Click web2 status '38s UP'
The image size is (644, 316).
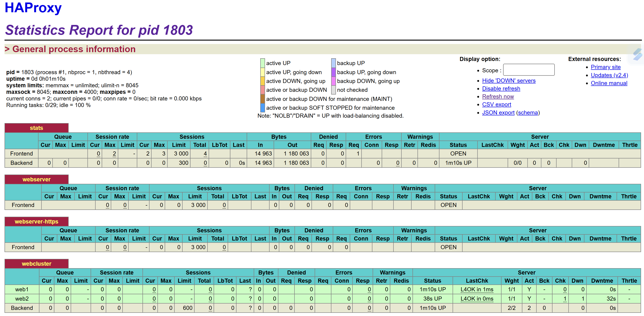(x=432, y=299)
